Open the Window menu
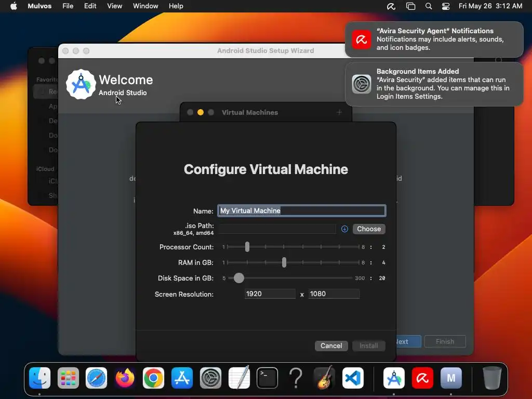The image size is (532, 399). point(145,6)
